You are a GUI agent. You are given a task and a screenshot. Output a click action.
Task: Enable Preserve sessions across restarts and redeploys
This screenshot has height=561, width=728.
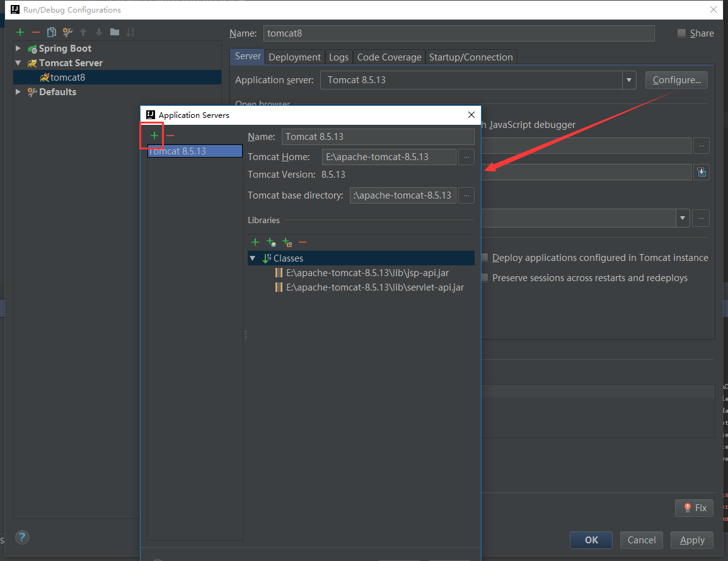(x=485, y=278)
